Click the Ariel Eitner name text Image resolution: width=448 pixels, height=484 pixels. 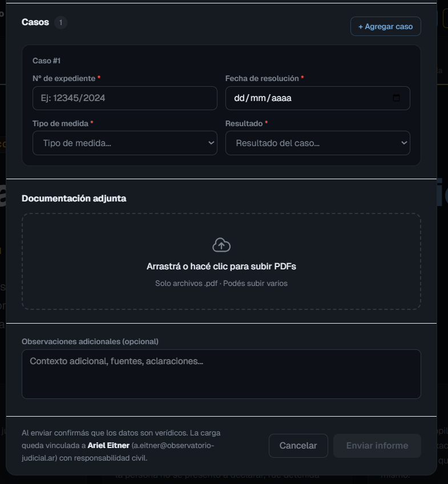(x=108, y=445)
